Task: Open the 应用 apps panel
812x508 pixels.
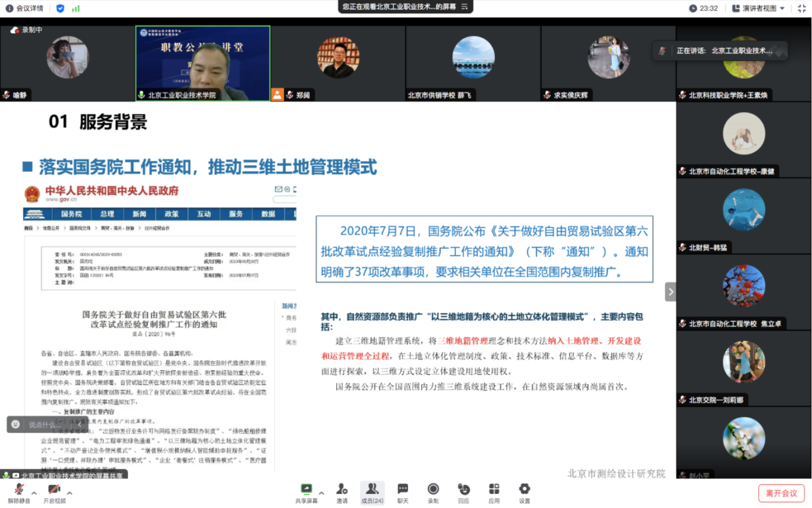Action: pyautogui.click(x=494, y=493)
